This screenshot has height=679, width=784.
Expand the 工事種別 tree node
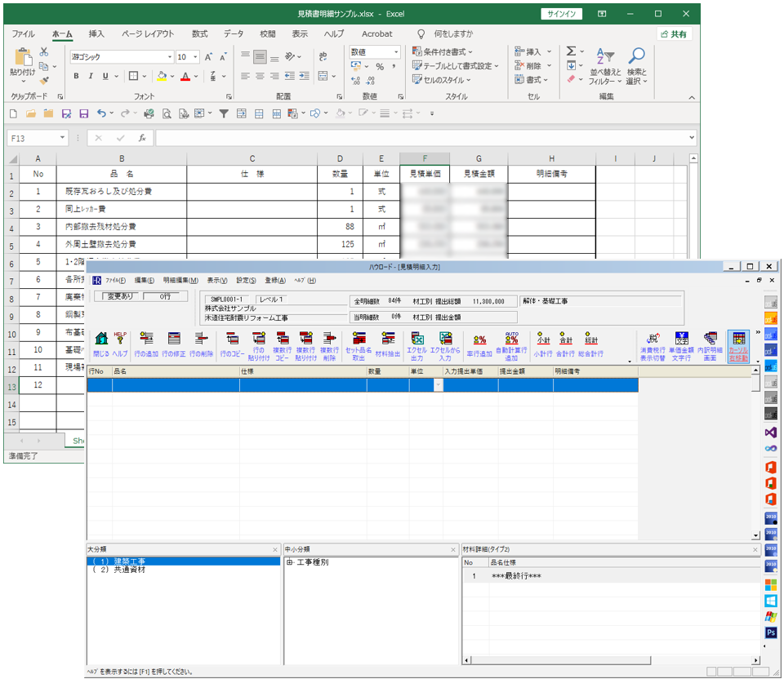(290, 562)
